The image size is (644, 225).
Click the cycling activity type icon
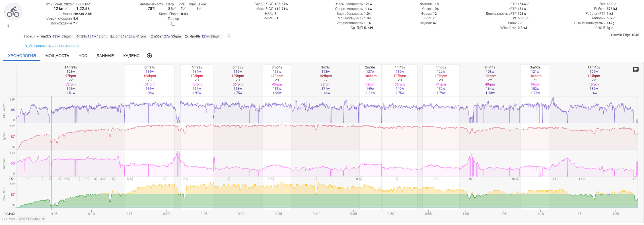click(x=13, y=12)
